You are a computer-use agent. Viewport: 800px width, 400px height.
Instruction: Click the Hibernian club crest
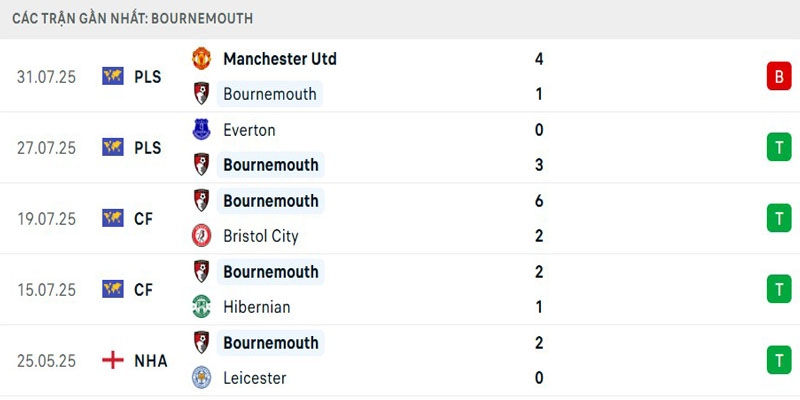pos(201,307)
